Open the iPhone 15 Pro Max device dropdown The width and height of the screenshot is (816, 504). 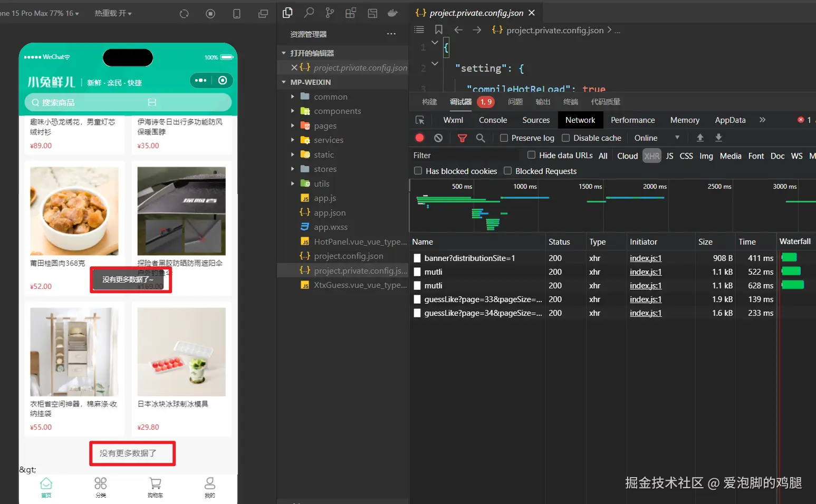40,13
